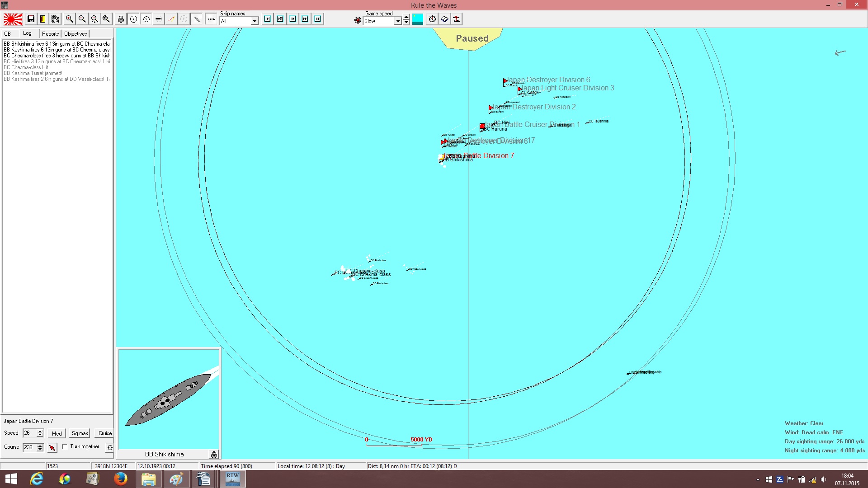
Task: Click the Cruise speed button
Action: click(105, 433)
